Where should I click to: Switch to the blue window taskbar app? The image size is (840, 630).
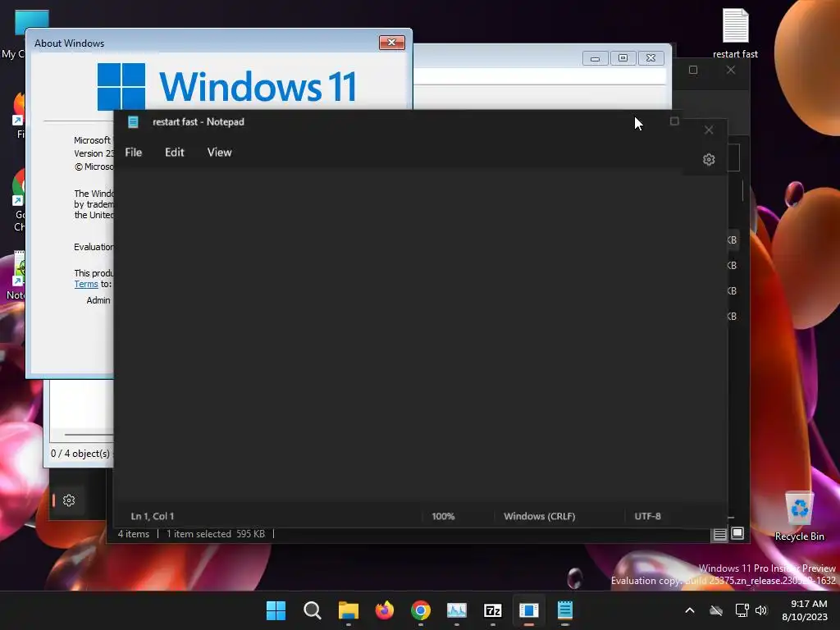tap(529, 610)
